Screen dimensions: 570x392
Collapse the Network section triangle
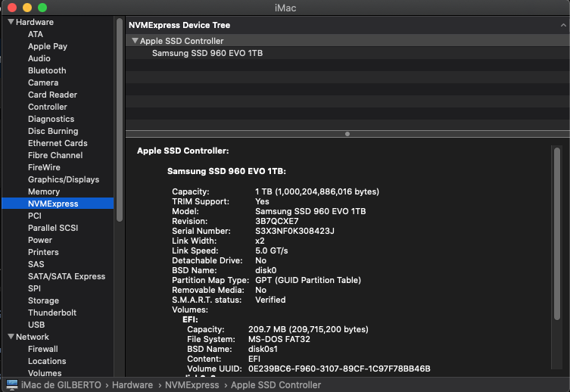11,337
